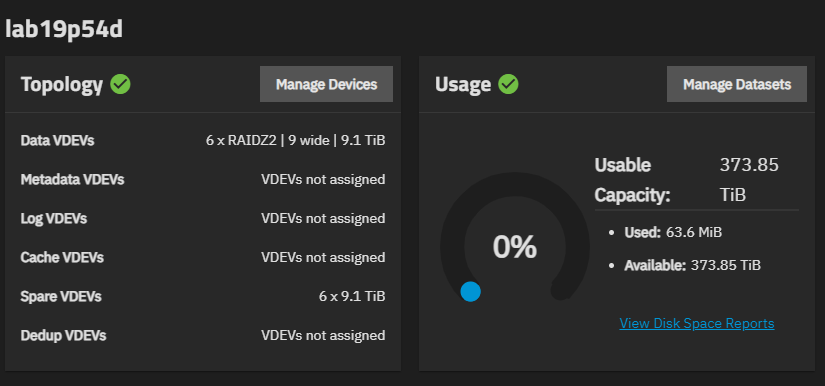The image size is (825, 386).
Task: Click the 0% usage gauge label
Action: [x=515, y=247]
